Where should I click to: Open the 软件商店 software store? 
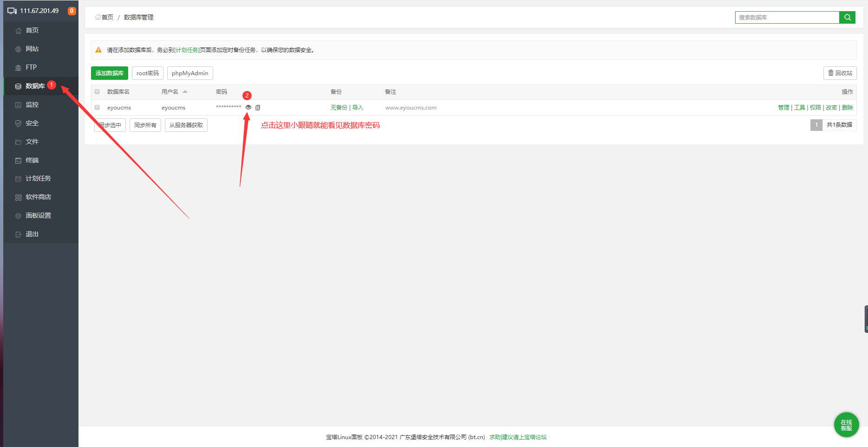click(38, 197)
